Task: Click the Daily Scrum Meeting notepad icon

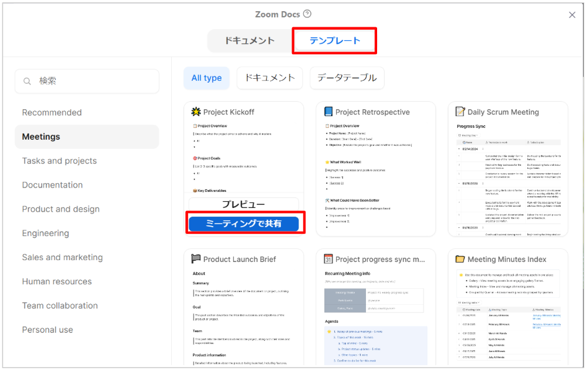Action: click(460, 112)
